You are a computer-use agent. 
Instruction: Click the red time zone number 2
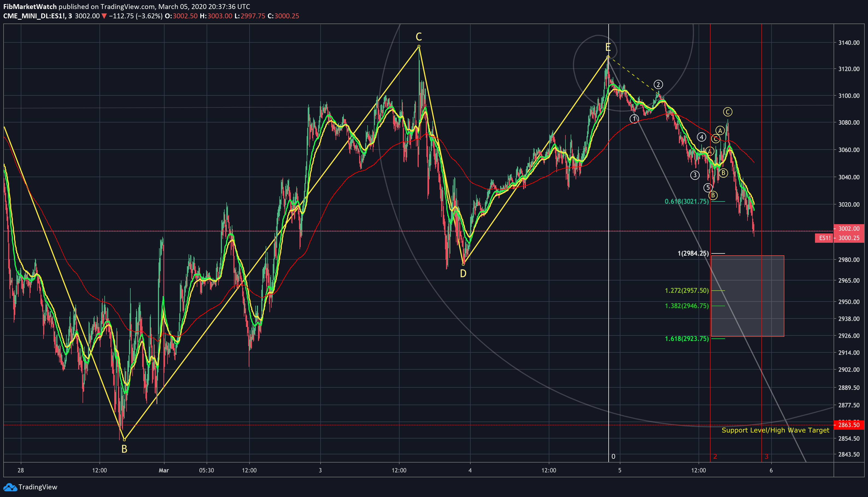click(x=715, y=456)
